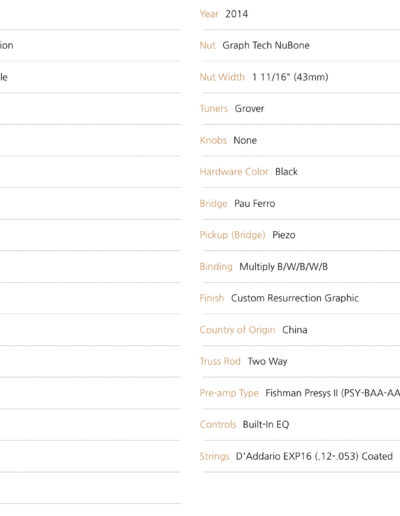
Task: Click the Knobs spec label
Action: click(213, 140)
